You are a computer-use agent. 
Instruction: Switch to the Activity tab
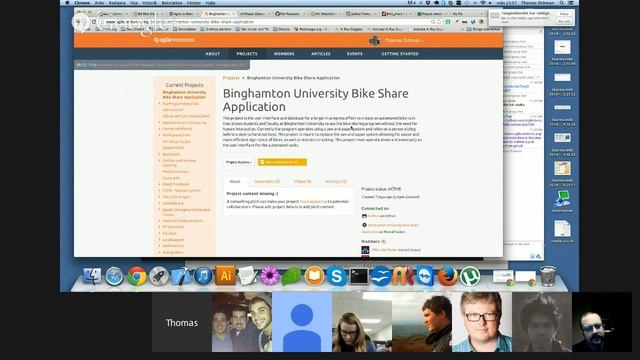(336, 181)
